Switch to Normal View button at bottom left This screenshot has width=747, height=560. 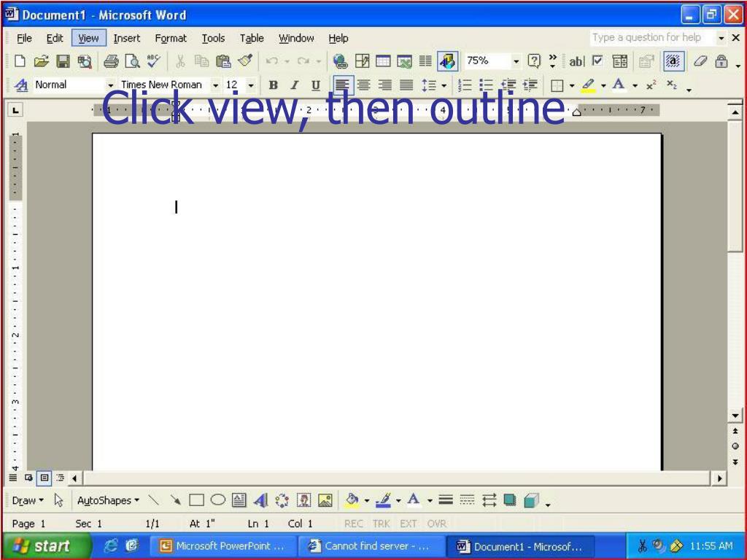[13, 478]
